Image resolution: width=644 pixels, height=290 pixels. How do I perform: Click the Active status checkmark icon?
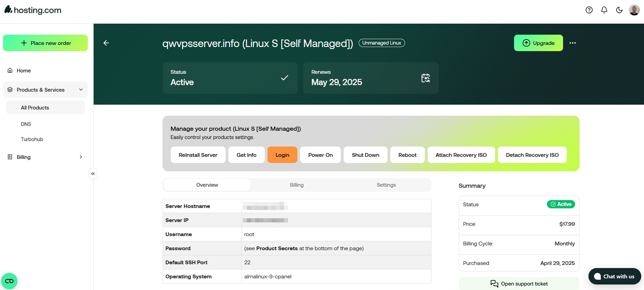point(285,78)
